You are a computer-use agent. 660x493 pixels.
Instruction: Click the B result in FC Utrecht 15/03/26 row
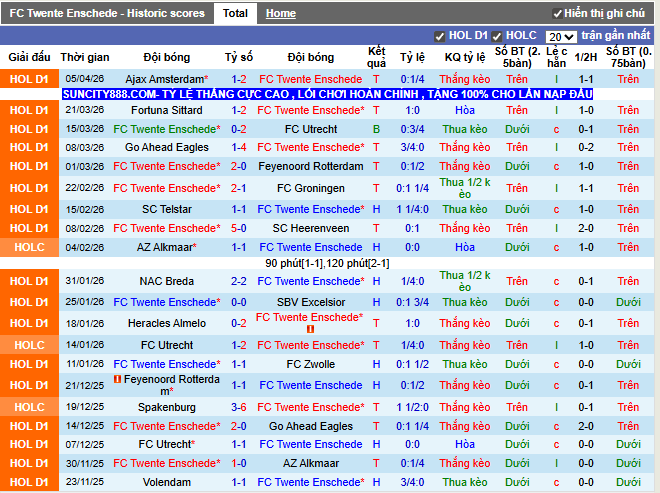pos(376,129)
